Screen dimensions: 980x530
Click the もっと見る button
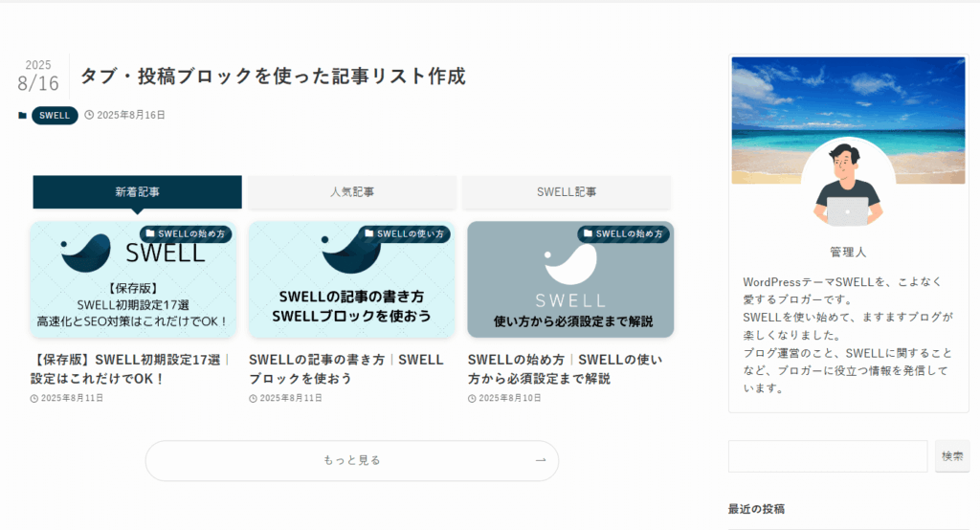point(352,460)
